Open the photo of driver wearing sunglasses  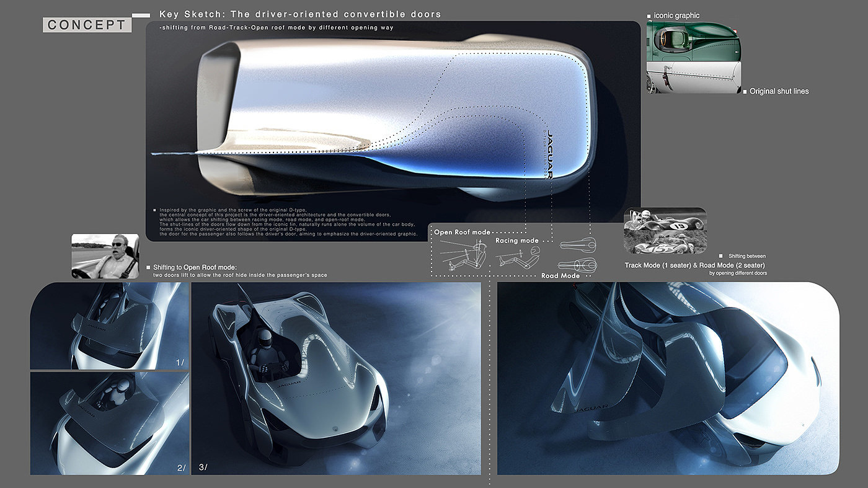pos(104,256)
